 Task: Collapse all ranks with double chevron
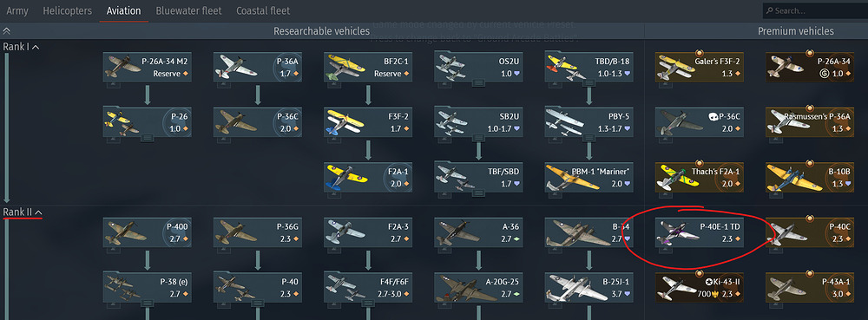coord(7,31)
